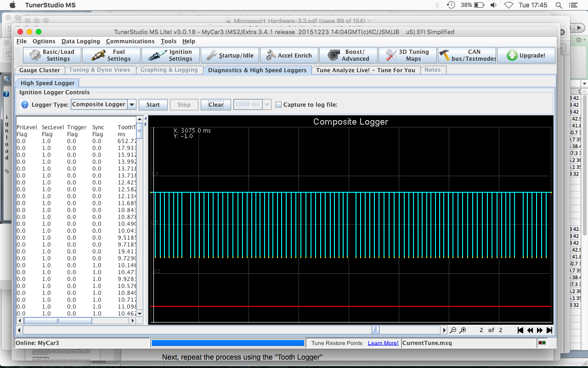
Task: Open the Tools menu
Action: pos(169,41)
